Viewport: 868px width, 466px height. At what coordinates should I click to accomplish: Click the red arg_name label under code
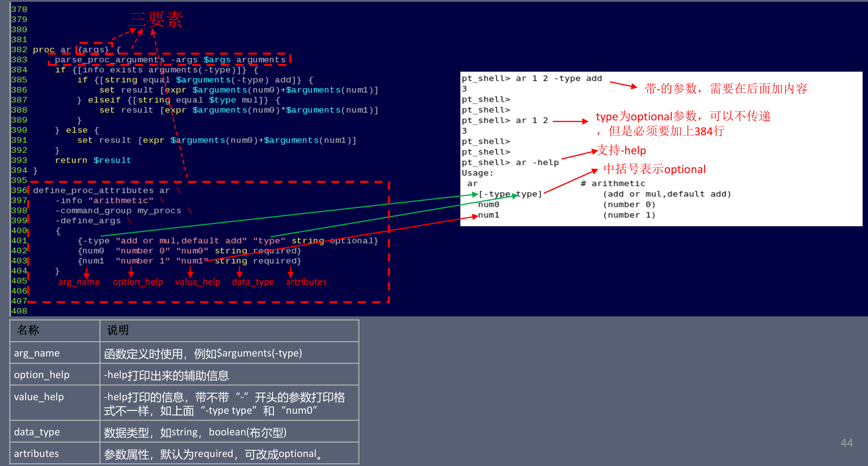(x=79, y=282)
